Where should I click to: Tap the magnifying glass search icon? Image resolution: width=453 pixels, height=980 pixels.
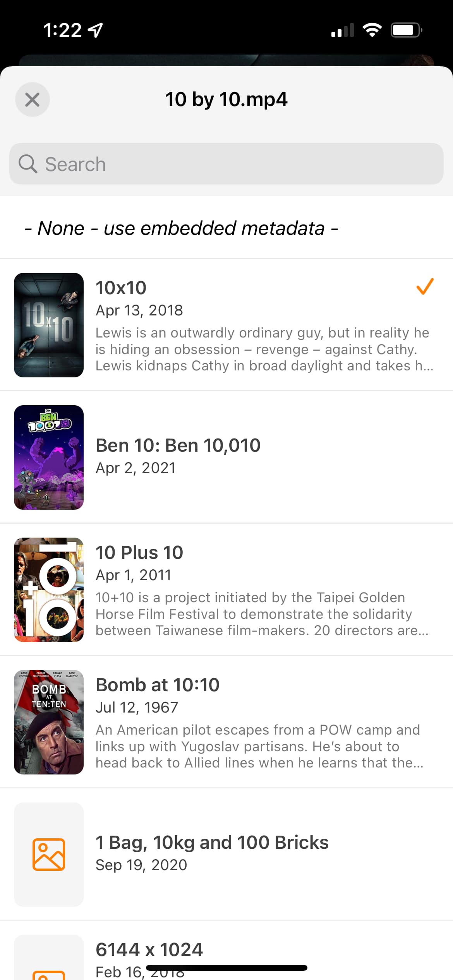coord(28,164)
